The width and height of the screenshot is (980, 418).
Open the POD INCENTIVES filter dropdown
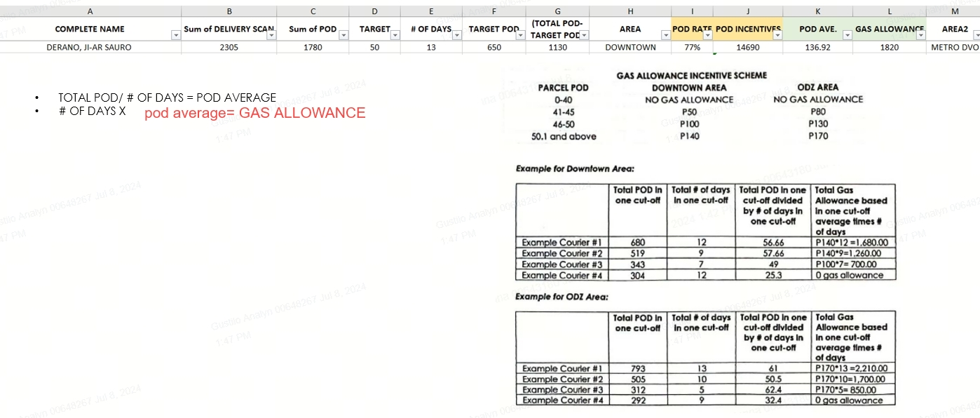[x=777, y=35]
